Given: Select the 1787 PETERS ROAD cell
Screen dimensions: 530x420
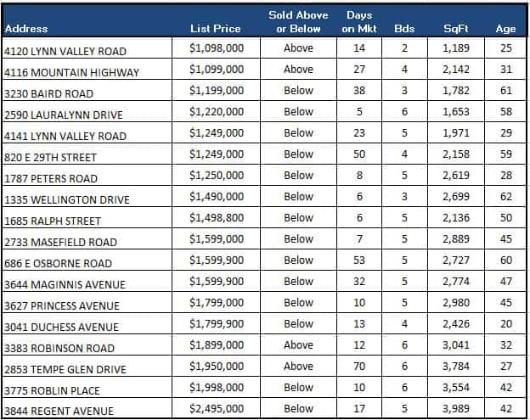Looking at the screenshot, I should pyautogui.click(x=51, y=178).
